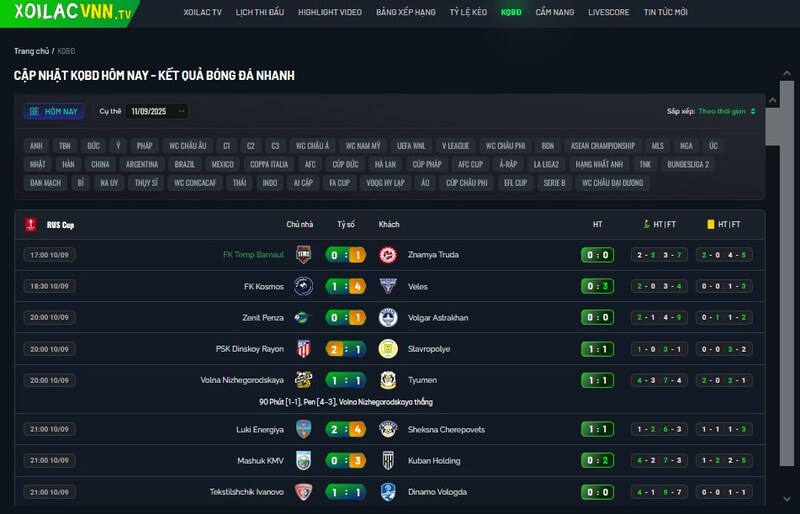
Task: Open the 11/09/2025 date dropdown
Action: 157,111
